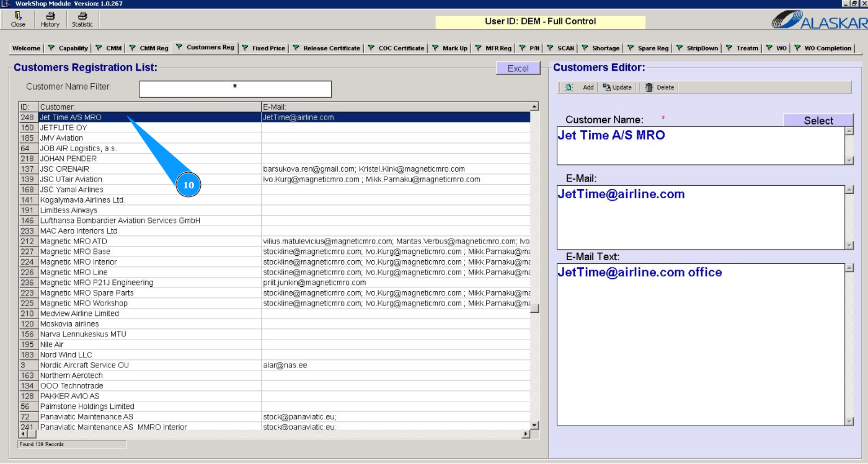Click the Delete trash icon
This screenshot has height=464, width=868.
tap(649, 87)
